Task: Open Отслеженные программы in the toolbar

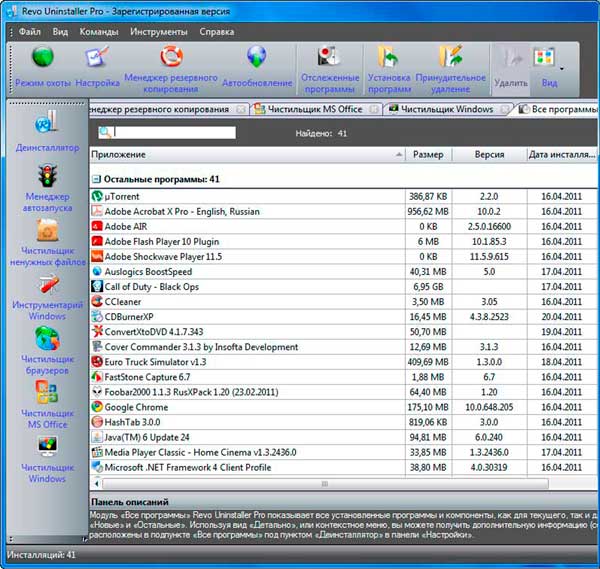Action: [330, 69]
